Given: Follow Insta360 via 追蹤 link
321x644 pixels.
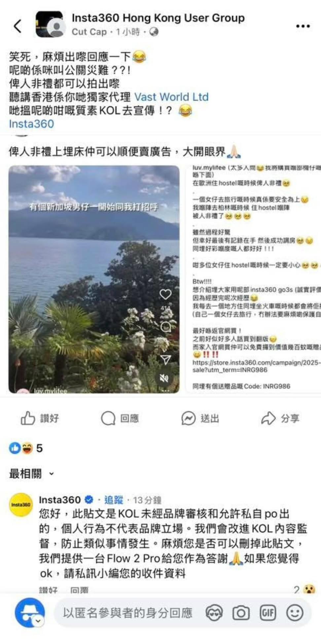Looking at the screenshot, I should tap(114, 500).
